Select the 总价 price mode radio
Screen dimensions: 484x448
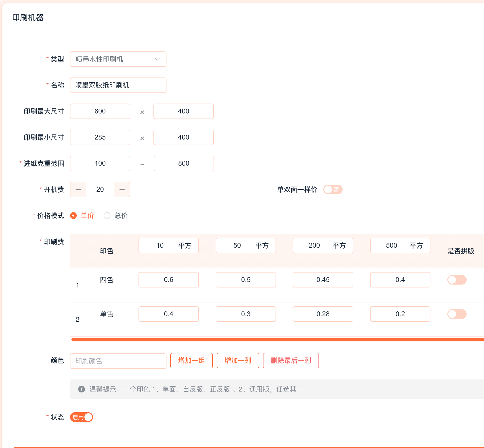click(107, 216)
